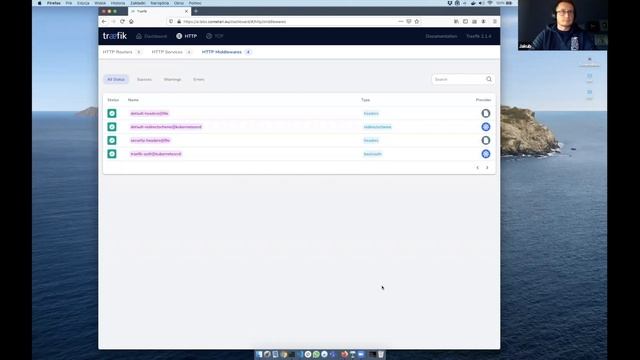This screenshot has width=640, height=360.
Task: Open WhatsApp from the Dock
Action: 316,354
